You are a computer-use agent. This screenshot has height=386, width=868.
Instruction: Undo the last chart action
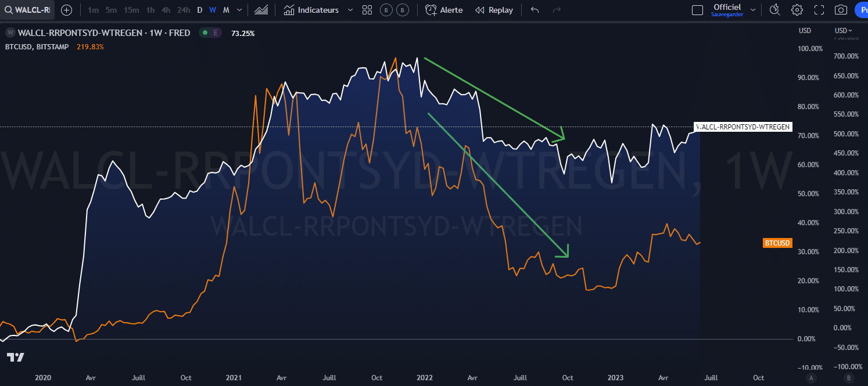tap(535, 10)
